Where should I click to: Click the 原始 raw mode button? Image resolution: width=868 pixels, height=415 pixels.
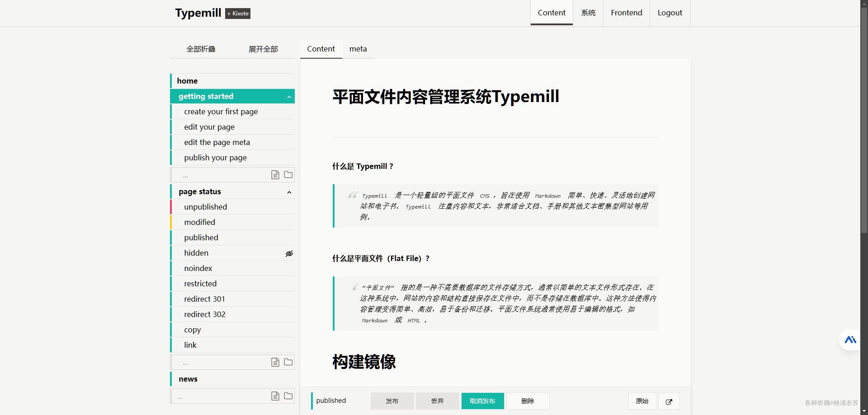642,401
